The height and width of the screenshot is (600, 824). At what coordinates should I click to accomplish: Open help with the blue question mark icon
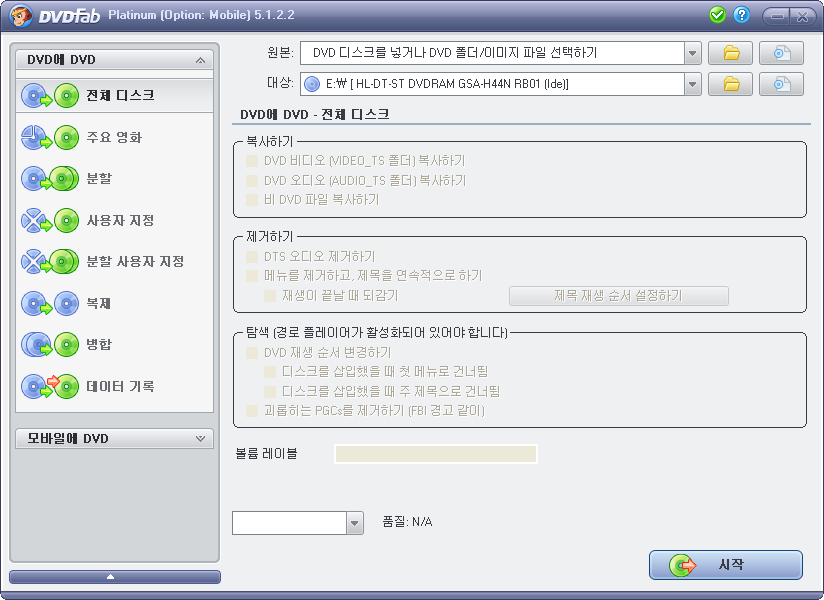point(741,15)
